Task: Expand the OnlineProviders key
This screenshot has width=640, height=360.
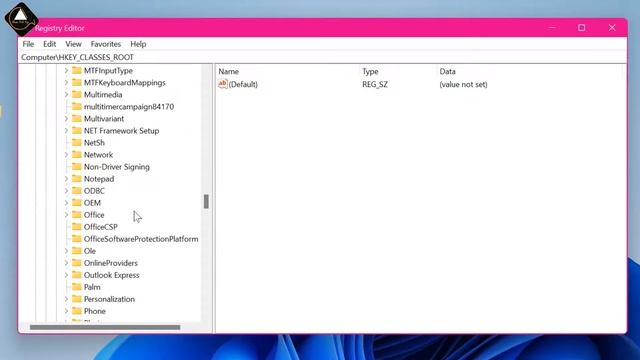Action: click(66, 263)
